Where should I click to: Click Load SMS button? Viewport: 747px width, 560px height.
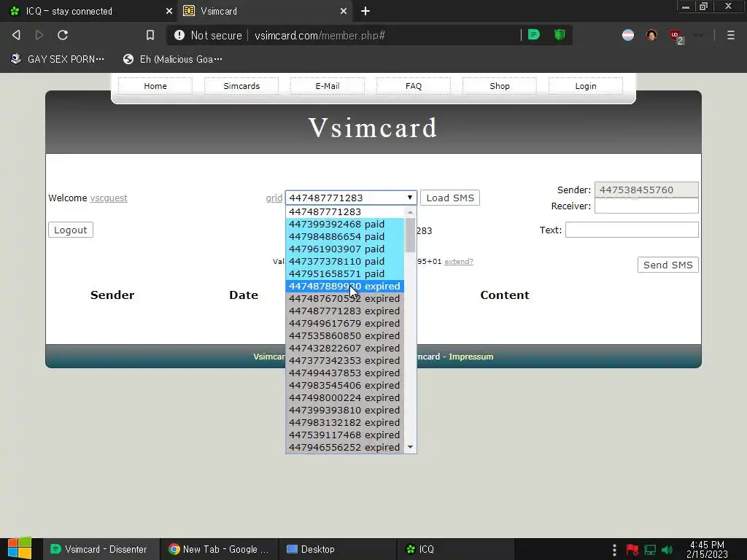point(449,198)
